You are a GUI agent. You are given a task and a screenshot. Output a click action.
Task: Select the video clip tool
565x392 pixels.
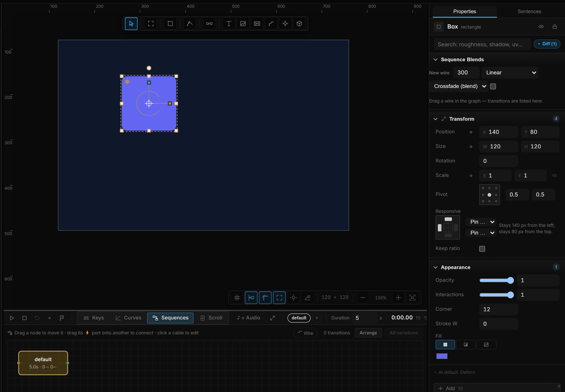[257, 24]
